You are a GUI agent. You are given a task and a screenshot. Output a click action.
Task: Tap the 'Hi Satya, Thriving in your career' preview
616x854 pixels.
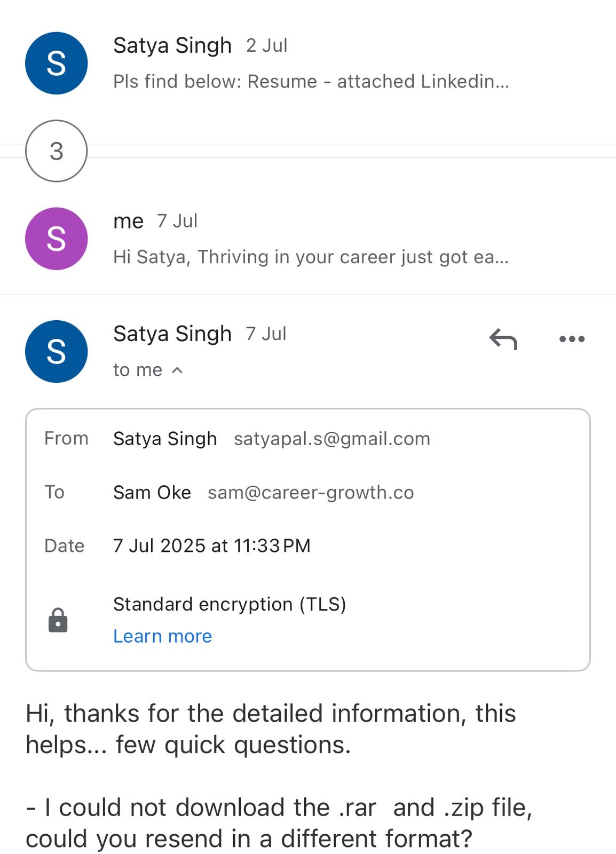pos(311,257)
